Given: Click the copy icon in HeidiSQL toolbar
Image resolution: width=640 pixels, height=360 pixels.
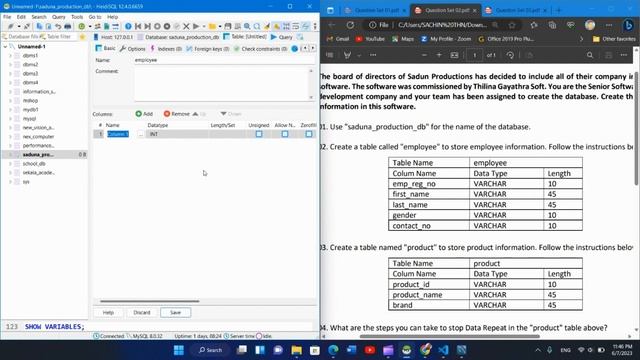Looking at the screenshot, I should tap(39, 26).
